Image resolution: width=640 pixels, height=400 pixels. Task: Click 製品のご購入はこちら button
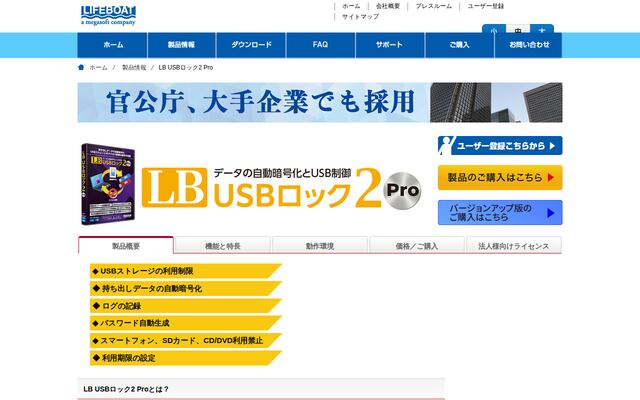pyautogui.click(x=500, y=178)
